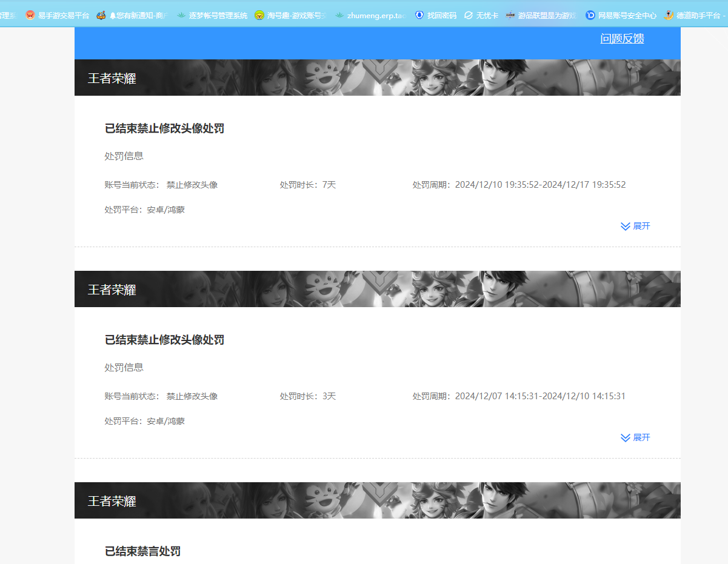
Task: Select the first 已结束禁止修改头像处罚 heading
Action: pyautogui.click(x=164, y=128)
